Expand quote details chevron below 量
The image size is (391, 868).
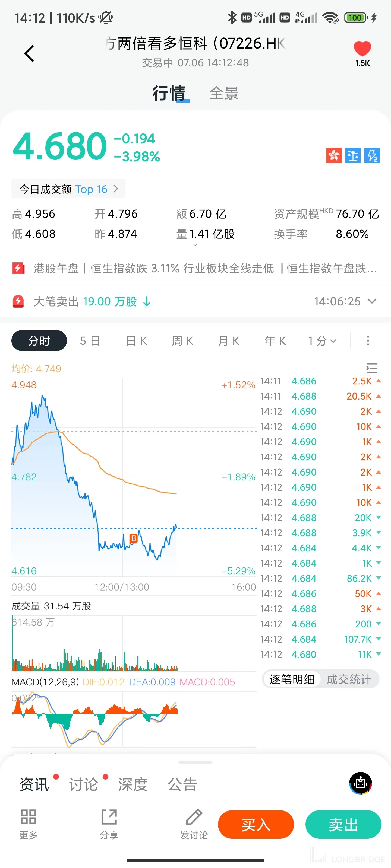(x=195, y=245)
